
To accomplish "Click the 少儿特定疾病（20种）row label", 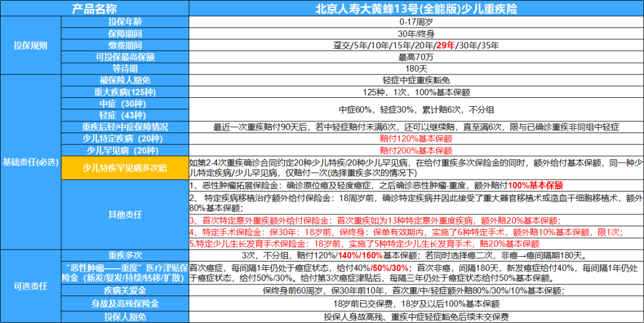I will coord(125,139).
